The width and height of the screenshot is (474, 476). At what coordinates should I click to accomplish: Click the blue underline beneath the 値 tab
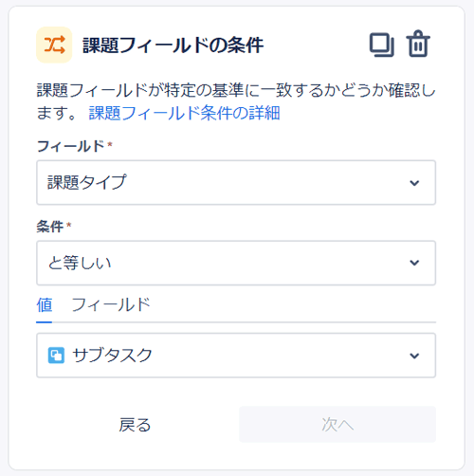tap(45, 322)
